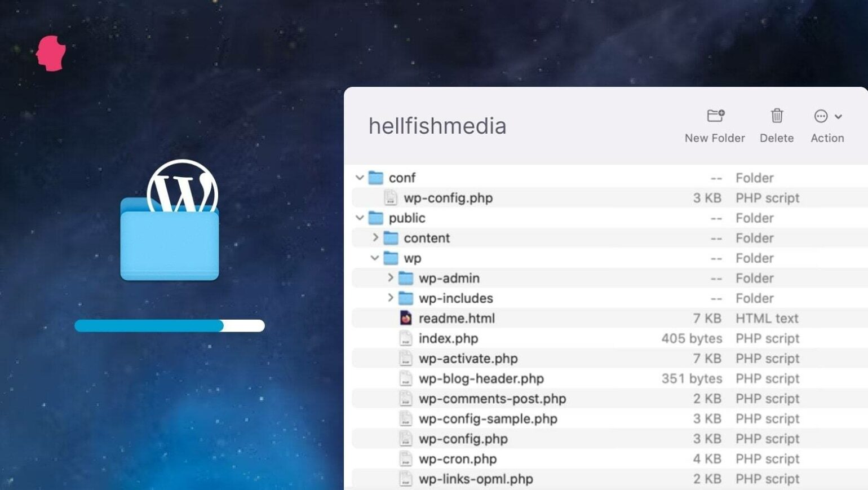This screenshot has height=490, width=868.
Task: Click the wp-includes folder icon
Action: coord(406,298)
